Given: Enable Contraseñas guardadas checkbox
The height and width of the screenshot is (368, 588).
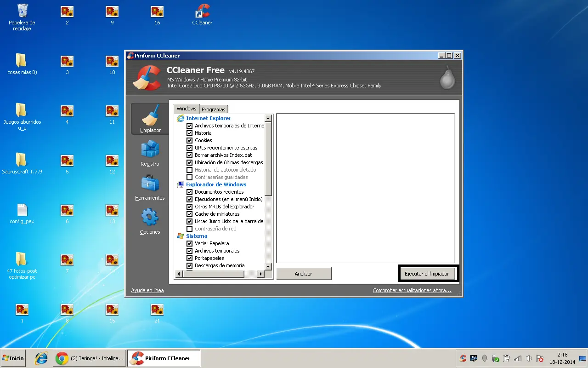Looking at the screenshot, I should (x=190, y=177).
